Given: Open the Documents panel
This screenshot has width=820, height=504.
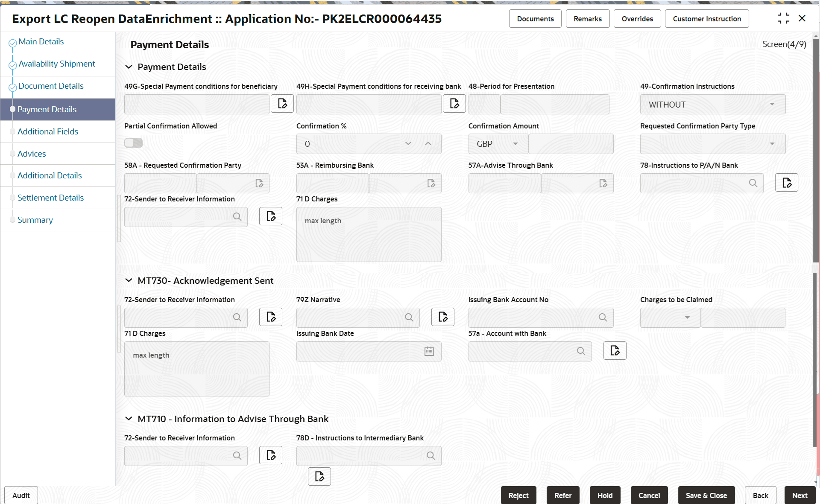Looking at the screenshot, I should [535, 18].
